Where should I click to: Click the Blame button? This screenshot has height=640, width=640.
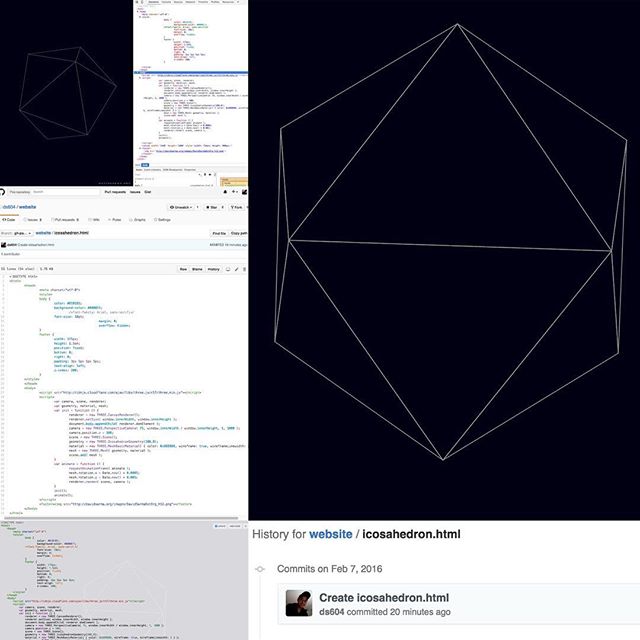[197, 269]
